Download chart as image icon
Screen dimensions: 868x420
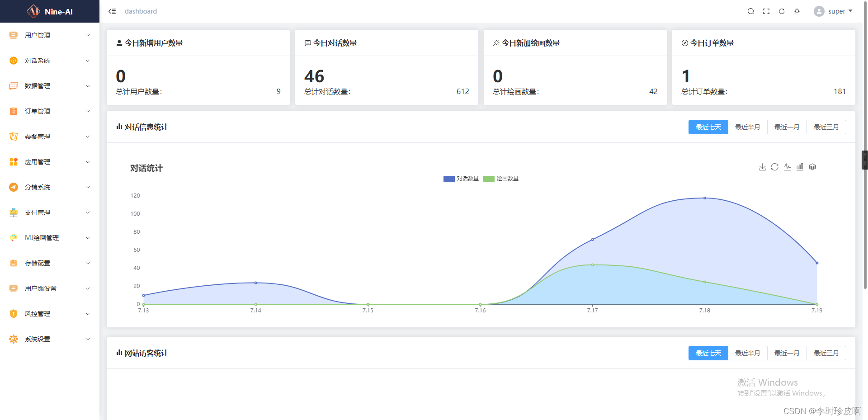[762, 167]
